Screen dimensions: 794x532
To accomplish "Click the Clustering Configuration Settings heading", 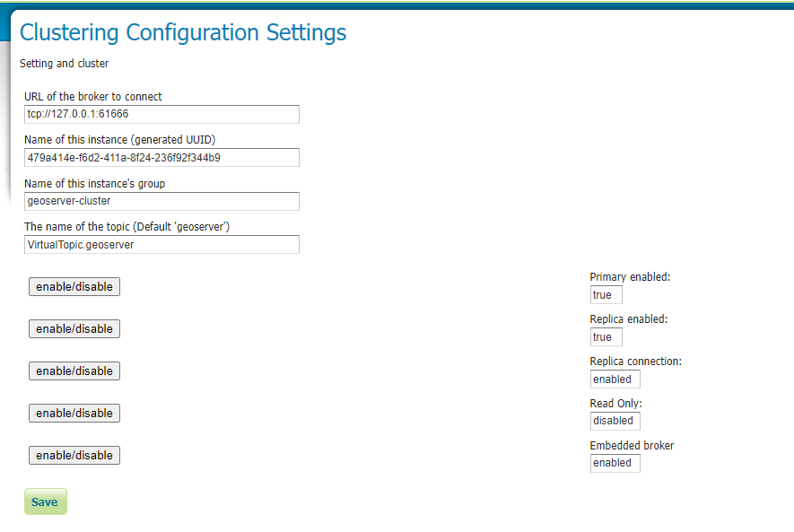I will [183, 33].
